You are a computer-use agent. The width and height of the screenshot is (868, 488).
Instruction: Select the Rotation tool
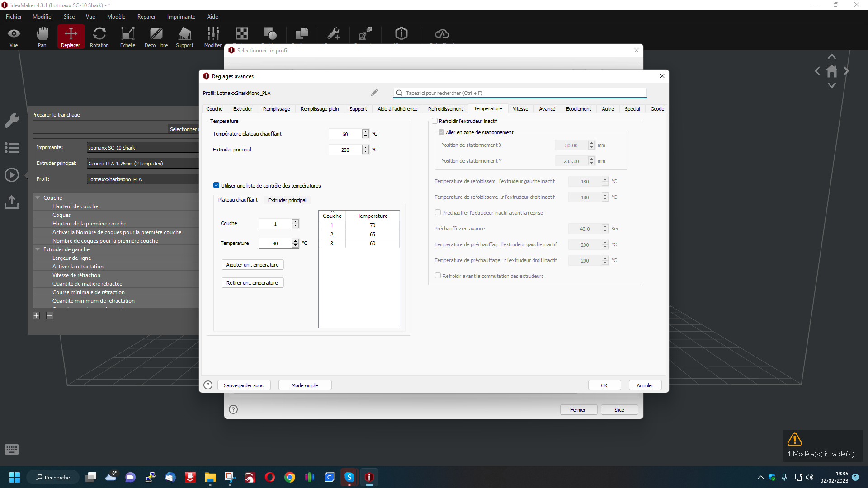coord(99,37)
